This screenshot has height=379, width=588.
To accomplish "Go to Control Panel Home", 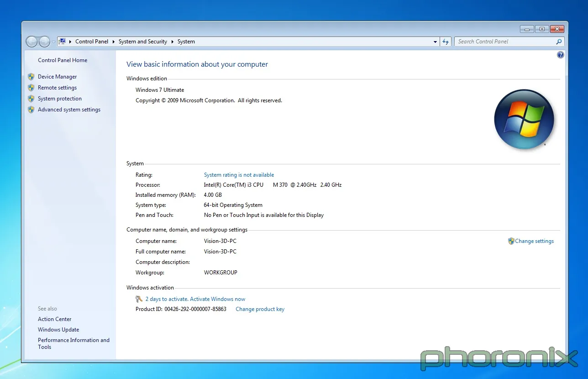I will 63,60.
